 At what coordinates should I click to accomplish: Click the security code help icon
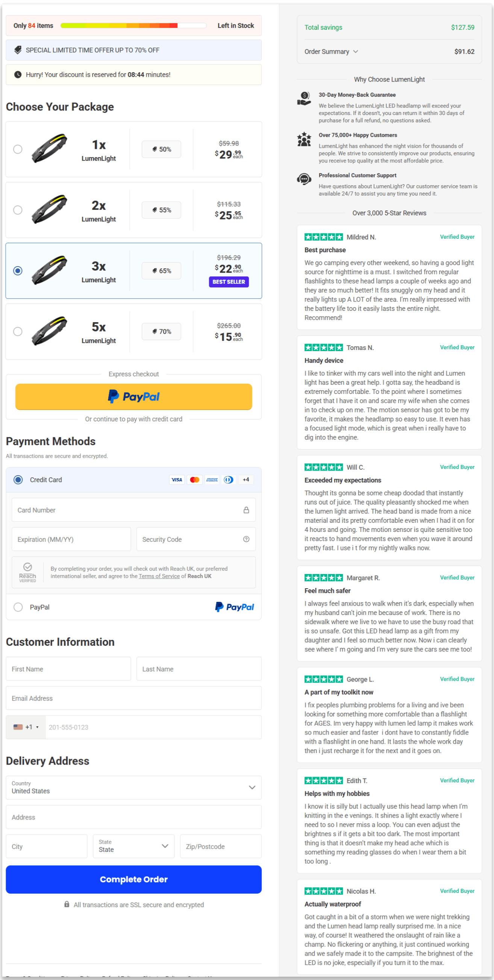[246, 539]
